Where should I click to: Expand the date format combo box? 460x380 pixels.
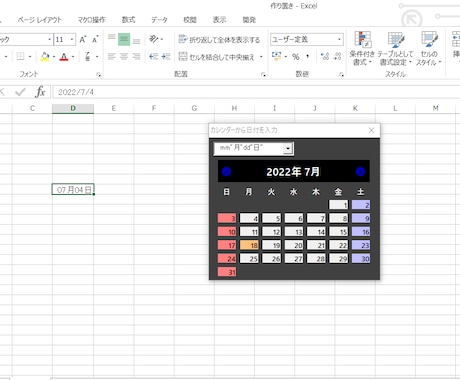[288, 149]
